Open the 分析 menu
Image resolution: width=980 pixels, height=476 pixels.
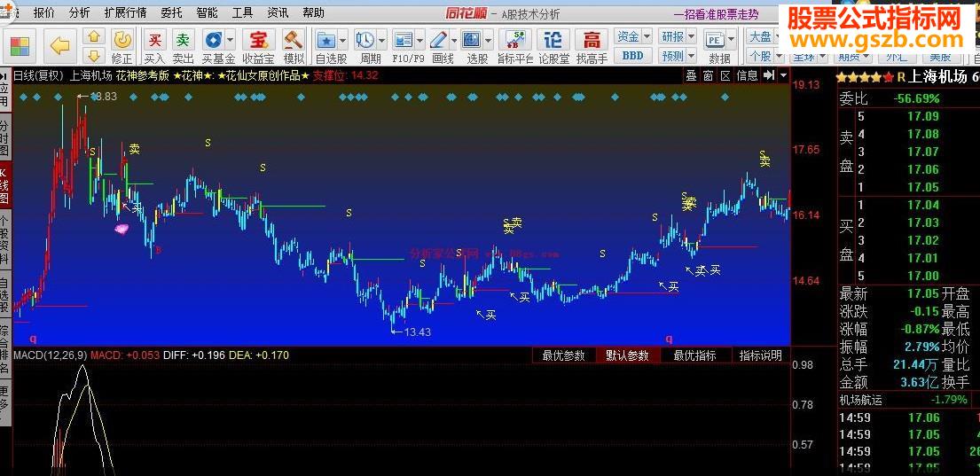pyautogui.click(x=79, y=12)
